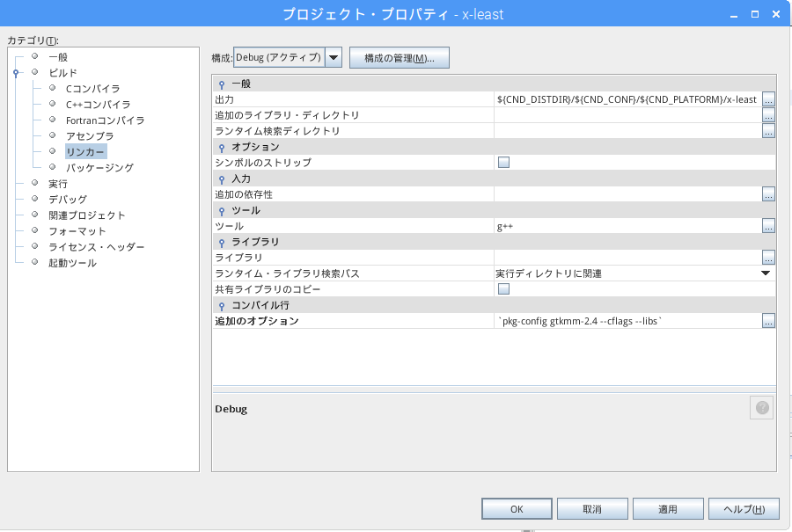The width and height of the screenshot is (792, 532).
Task: Click 構成の管理 button
Action: point(400,58)
